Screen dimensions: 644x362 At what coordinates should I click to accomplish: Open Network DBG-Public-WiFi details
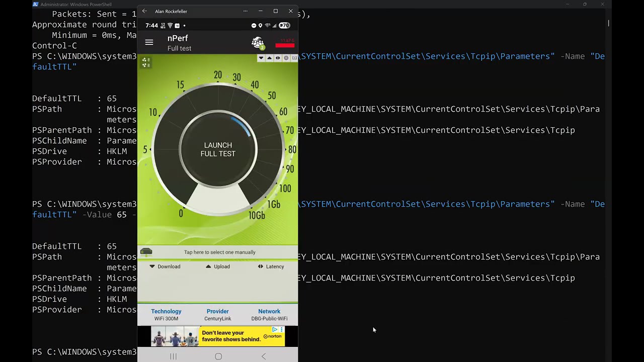270,315
